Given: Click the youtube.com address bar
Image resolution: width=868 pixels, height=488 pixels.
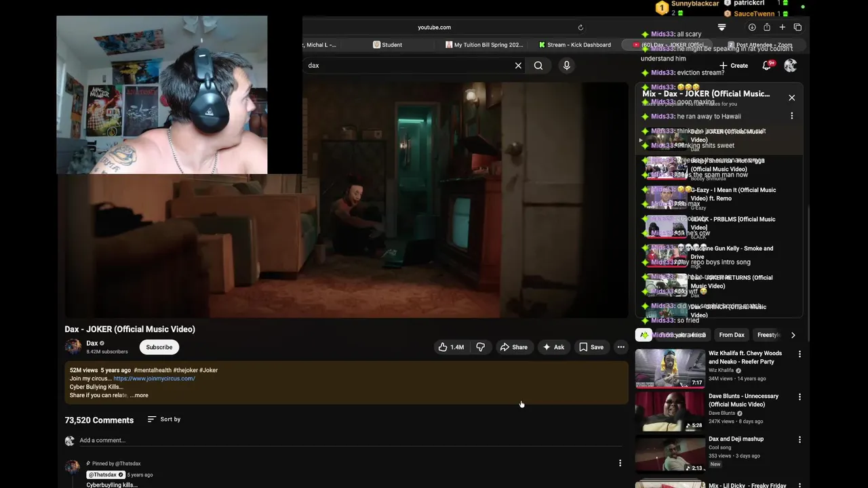Looking at the screenshot, I should (x=434, y=27).
